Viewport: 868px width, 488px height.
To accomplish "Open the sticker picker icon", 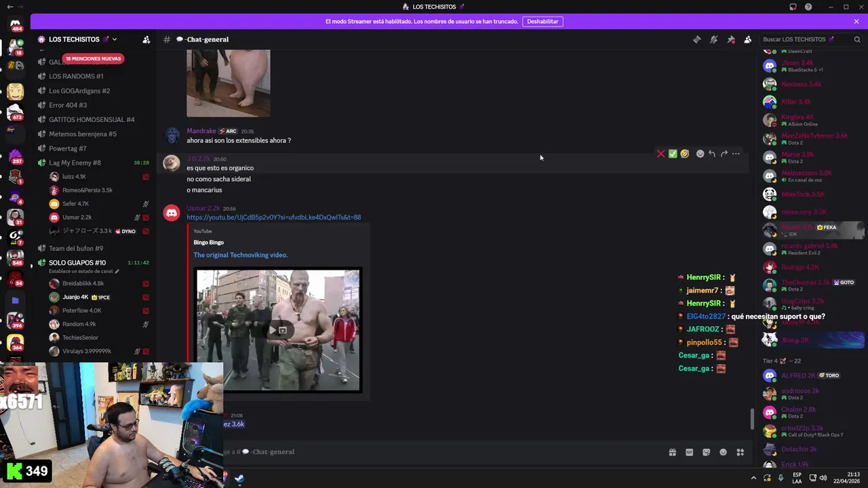I will (x=706, y=452).
